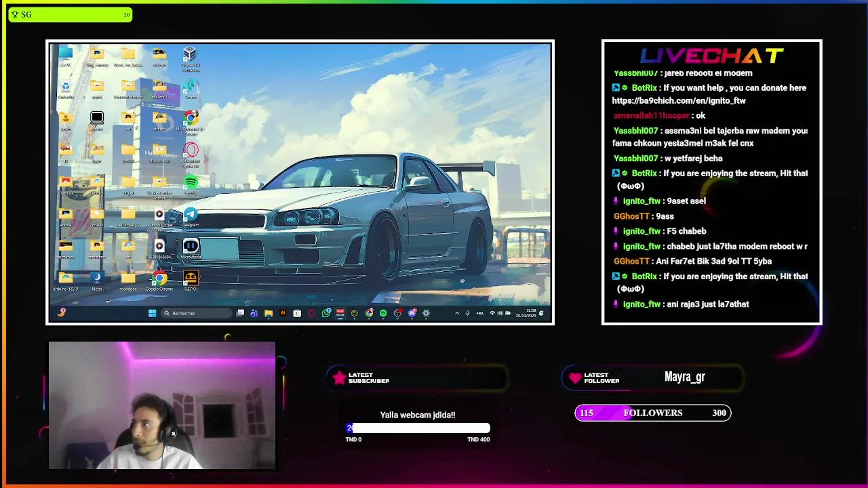Select the black laptop icon on desktop
The image size is (868, 488).
tap(97, 121)
